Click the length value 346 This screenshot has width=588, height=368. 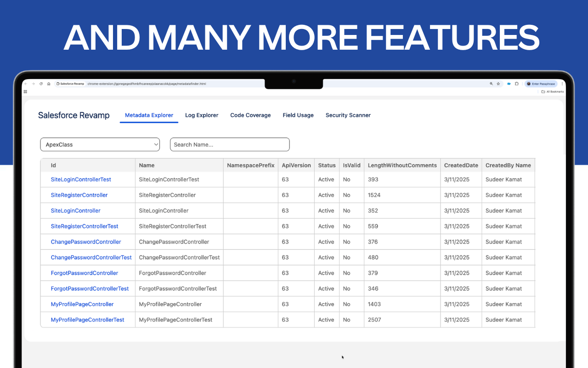373,289
